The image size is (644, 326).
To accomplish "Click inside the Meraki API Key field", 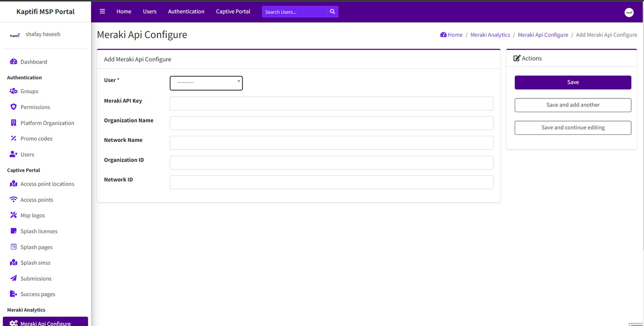I will pos(331,103).
